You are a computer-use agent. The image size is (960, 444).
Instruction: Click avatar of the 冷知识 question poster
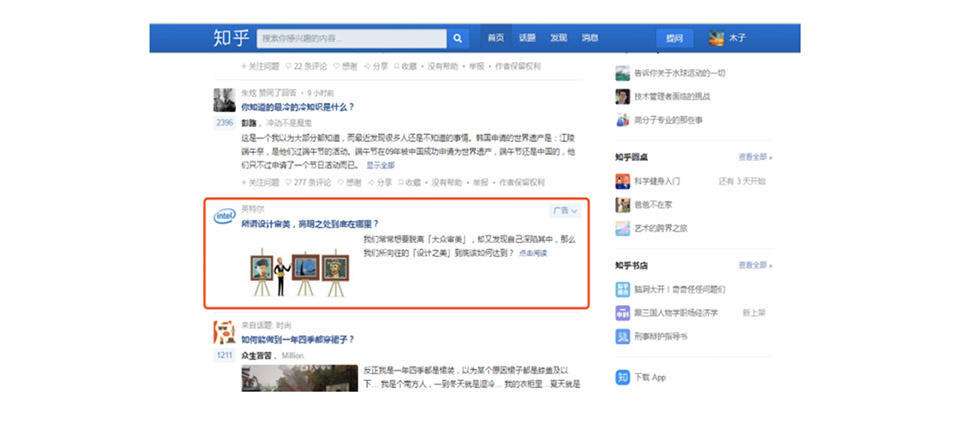(x=224, y=99)
